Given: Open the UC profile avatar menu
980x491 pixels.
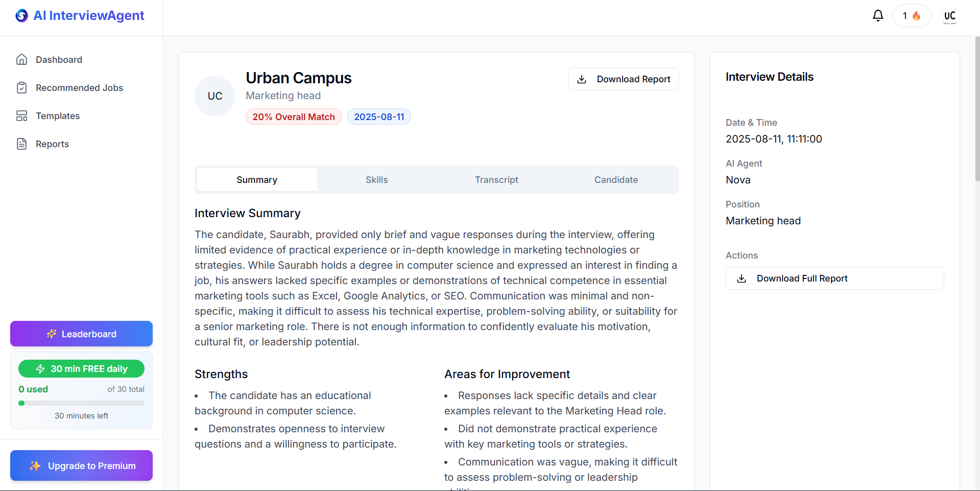Looking at the screenshot, I should point(950,16).
